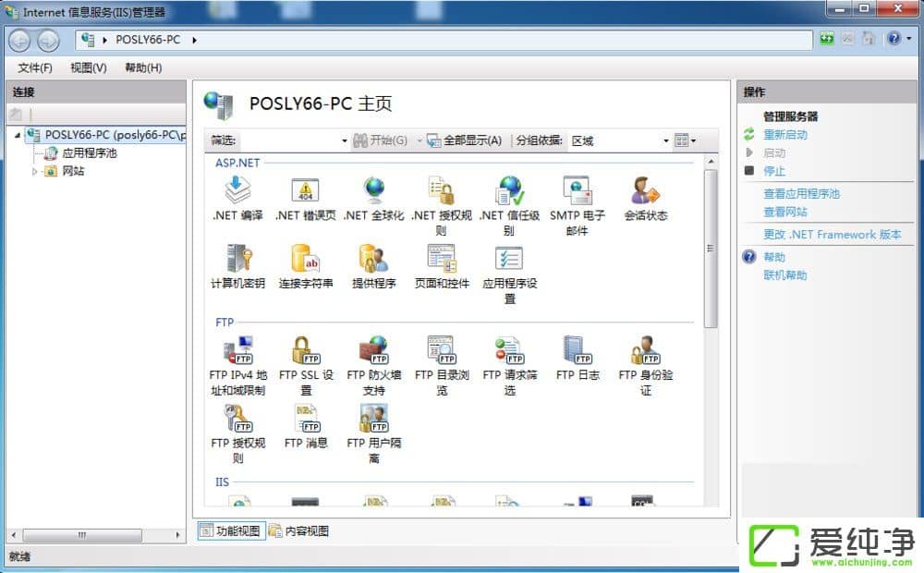Image resolution: width=924 pixels, height=573 pixels.
Task: Open FTP IPv4 地址和域限制
Action: pyautogui.click(x=237, y=365)
